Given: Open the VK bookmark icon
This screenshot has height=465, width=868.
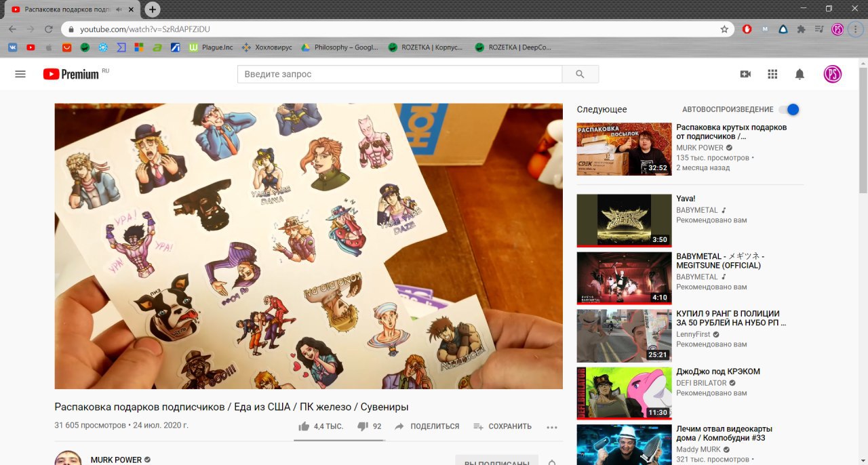Looking at the screenshot, I should click(12, 47).
